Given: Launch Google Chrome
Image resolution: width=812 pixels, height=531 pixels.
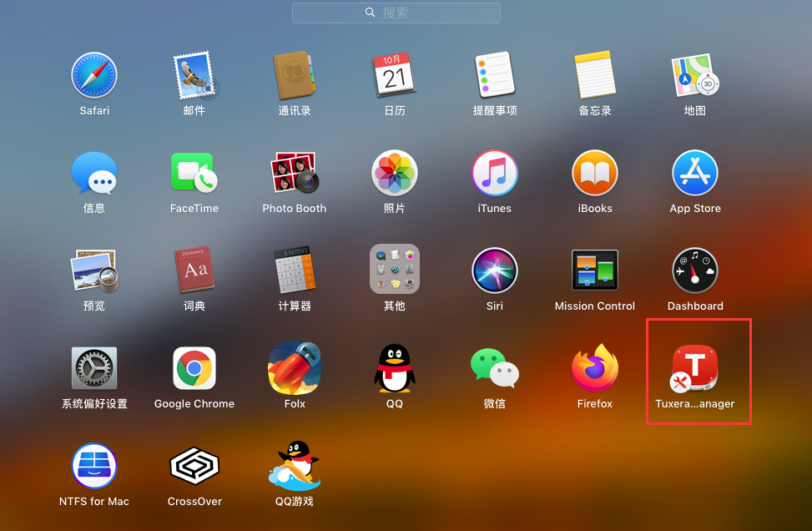Looking at the screenshot, I should click(194, 367).
